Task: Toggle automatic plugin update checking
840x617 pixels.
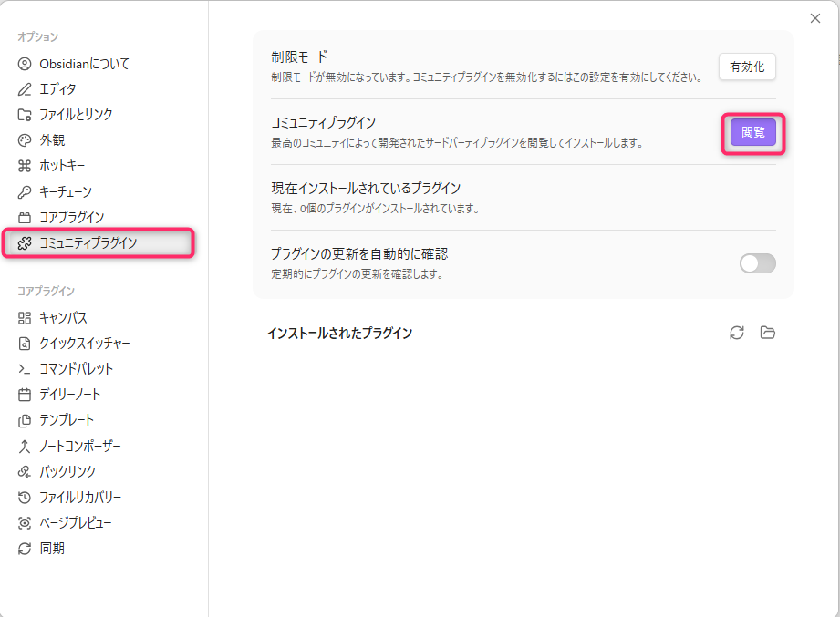Action: coord(757,263)
